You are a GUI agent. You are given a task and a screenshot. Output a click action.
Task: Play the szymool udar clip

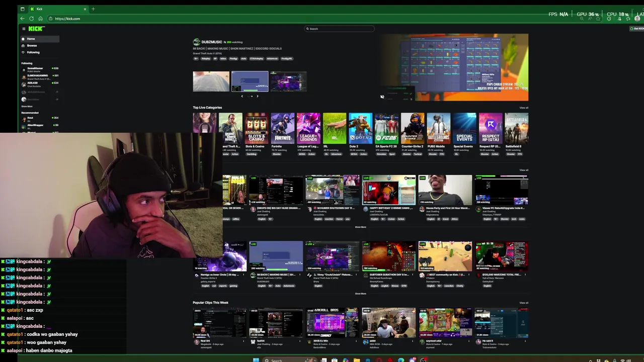(x=445, y=322)
